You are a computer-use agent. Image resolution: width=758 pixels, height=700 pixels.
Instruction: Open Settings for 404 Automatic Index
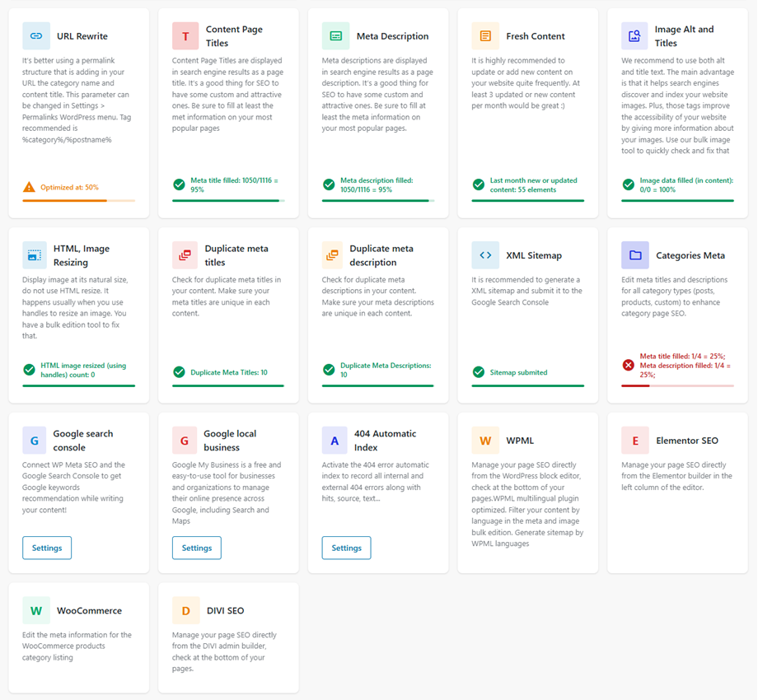click(347, 548)
